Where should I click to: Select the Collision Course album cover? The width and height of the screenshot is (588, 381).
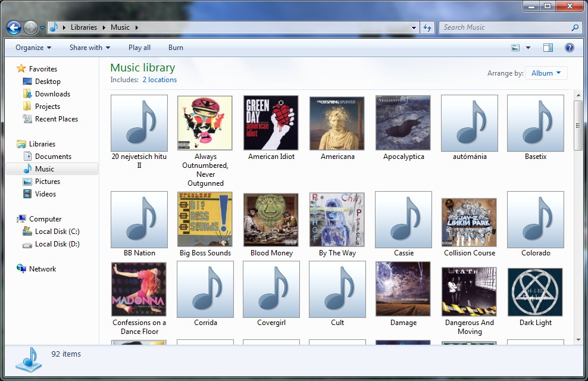[x=470, y=224]
